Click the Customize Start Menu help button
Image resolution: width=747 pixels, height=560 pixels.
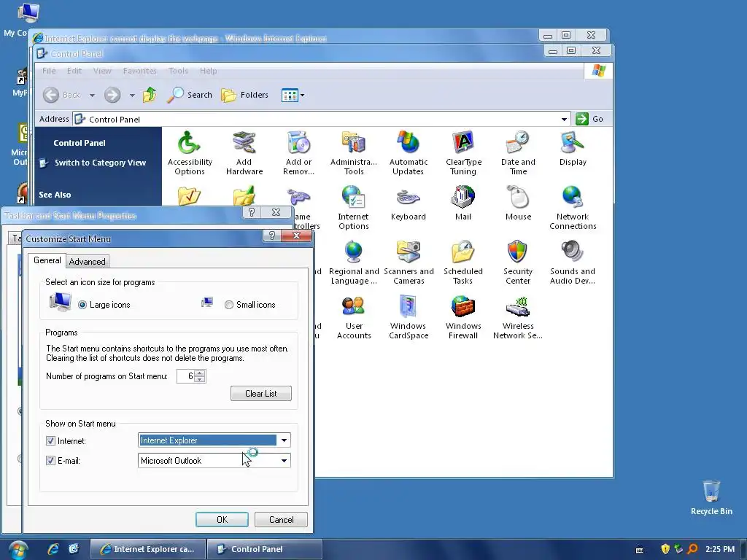click(x=271, y=236)
